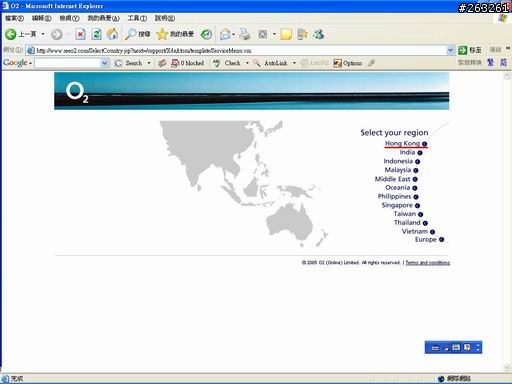Expand the Check button dropdown arrow
512x384 pixels.
click(x=247, y=63)
